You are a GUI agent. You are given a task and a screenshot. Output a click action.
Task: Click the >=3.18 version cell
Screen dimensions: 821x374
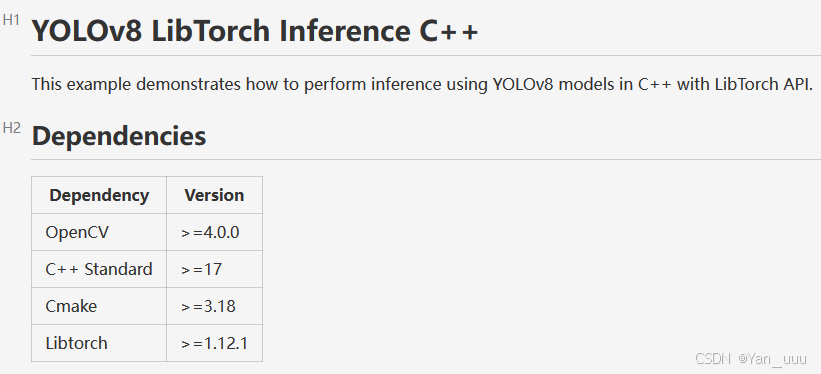click(x=214, y=306)
